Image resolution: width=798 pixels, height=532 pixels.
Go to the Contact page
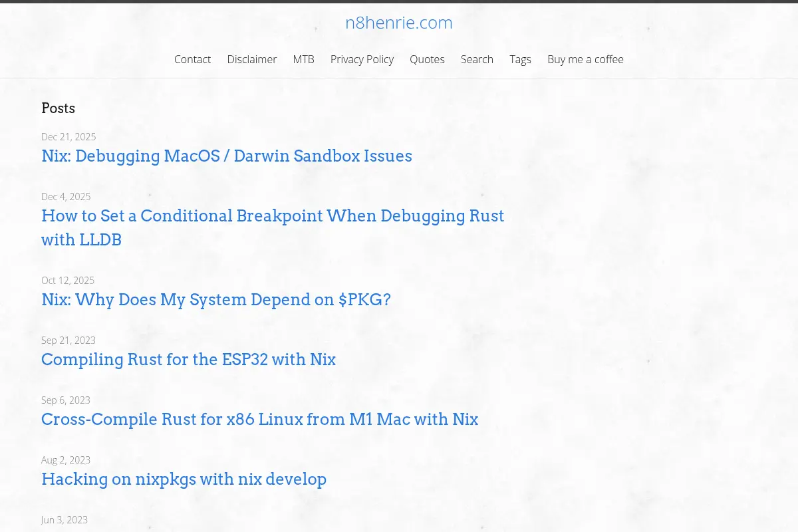point(192,59)
